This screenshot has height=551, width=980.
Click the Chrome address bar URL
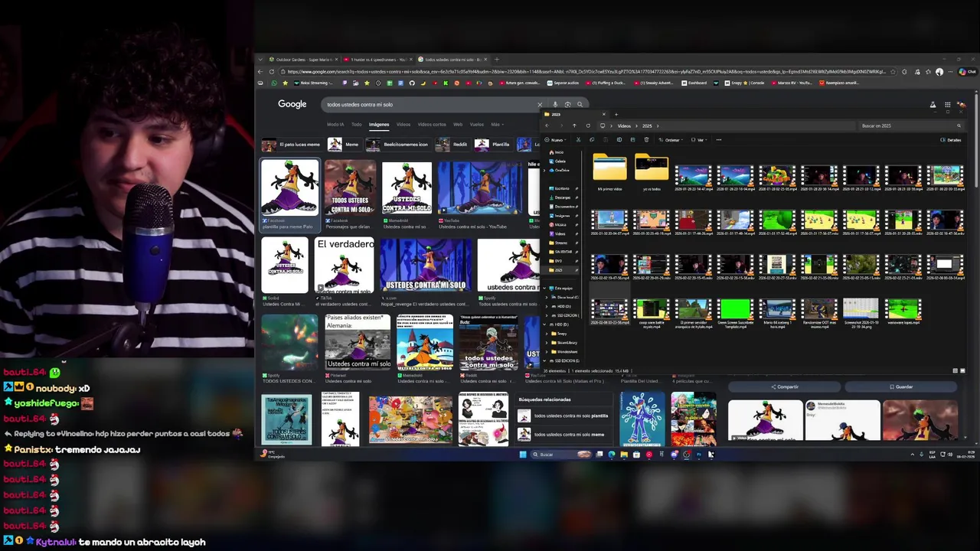(x=586, y=71)
